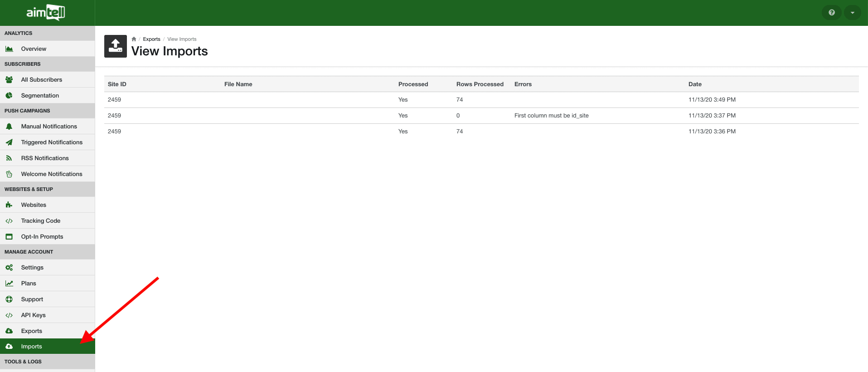The height and width of the screenshot is (372, 868).
Task: Click the Tracking Code brackets icon
Action: pos(9,221)
